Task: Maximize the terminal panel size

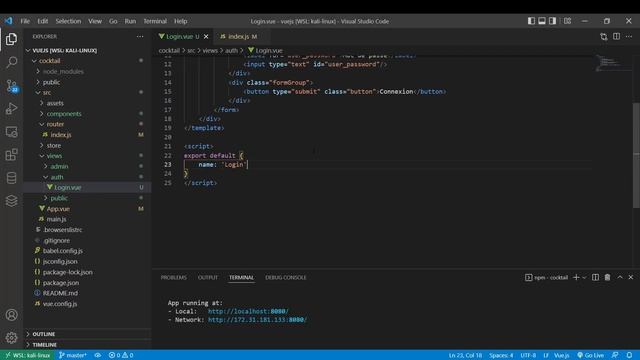Action: (620, 277)
